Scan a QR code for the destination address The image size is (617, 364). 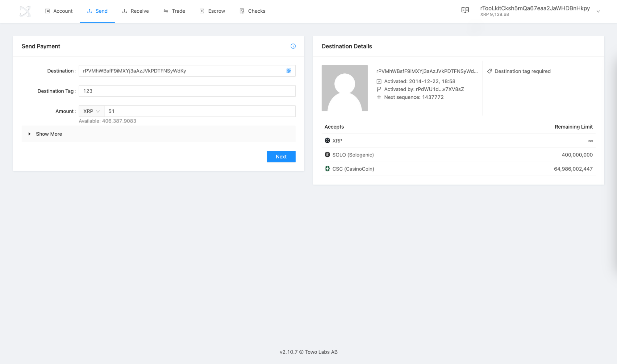click(x=289, y=71)
